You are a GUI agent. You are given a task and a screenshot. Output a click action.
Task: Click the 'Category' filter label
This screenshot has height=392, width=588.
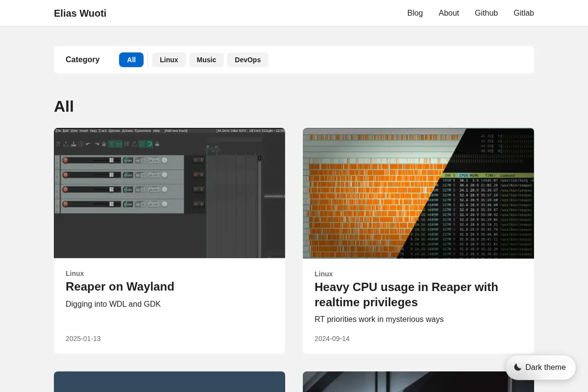tap(83, 60)
